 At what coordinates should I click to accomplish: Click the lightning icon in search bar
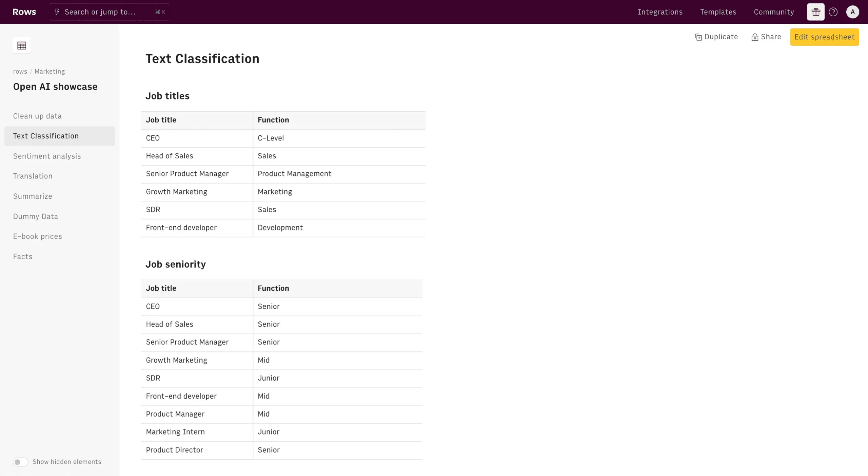pyautogui.click(x=57, y=12)
